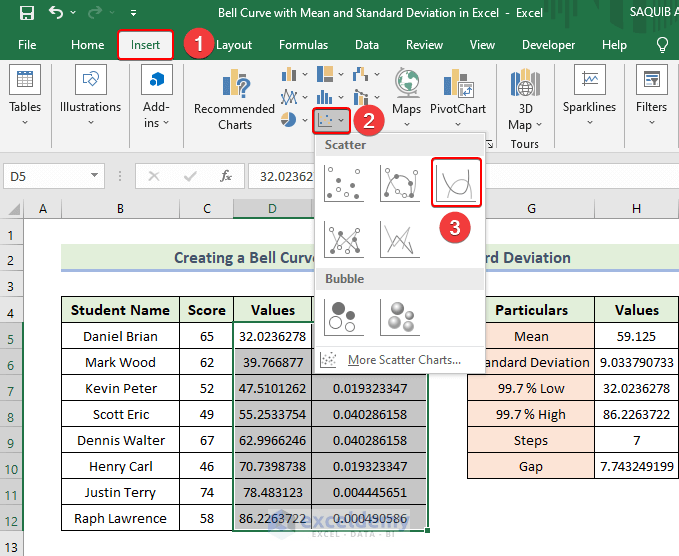
Task: Click cell containing Dennis Walter
Action: [x=120, y=440]
